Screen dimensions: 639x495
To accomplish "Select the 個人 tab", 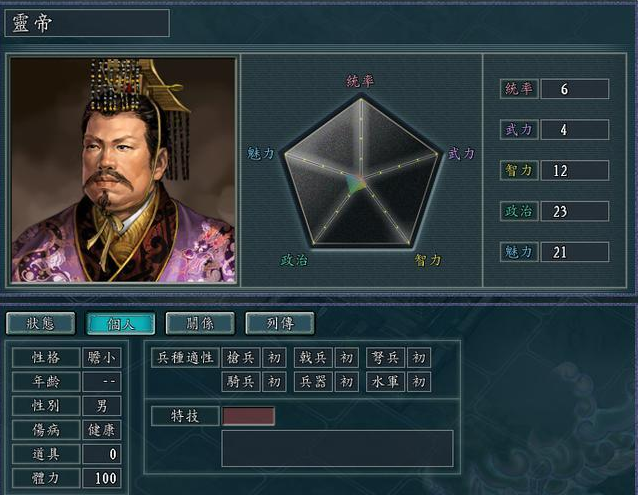I will coord(121,323).
